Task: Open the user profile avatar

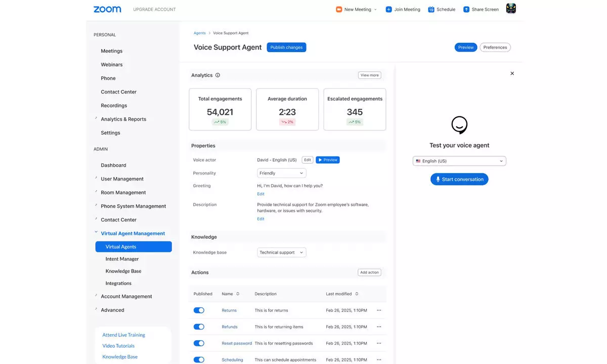Action: pos(511,9)
